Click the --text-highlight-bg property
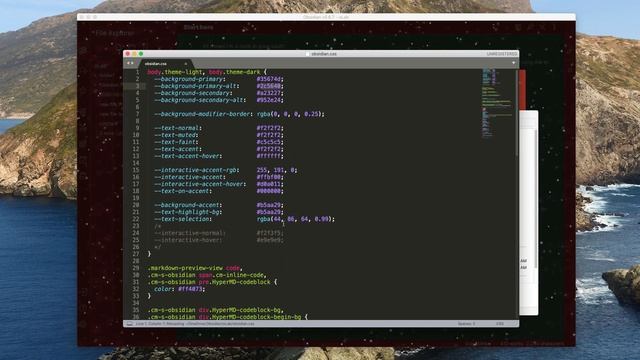This screenshot has width=640, height=360. pyautogui.click(x=187, y=212)
